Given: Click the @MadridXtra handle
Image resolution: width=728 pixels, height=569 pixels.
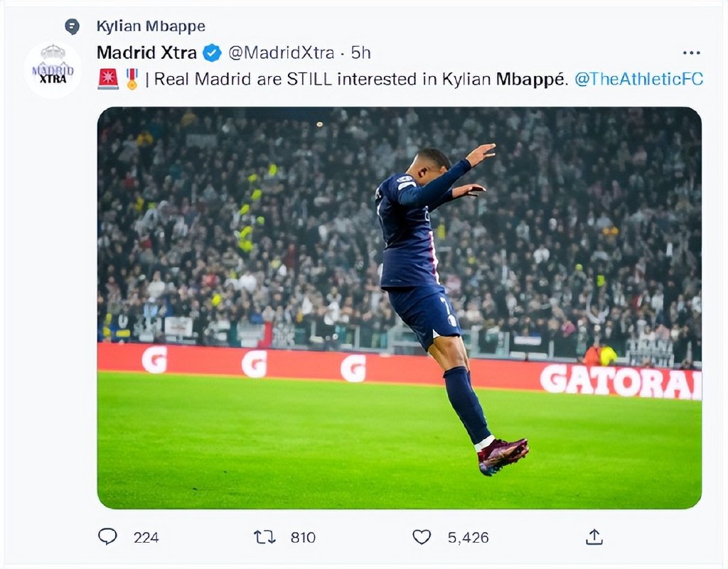Looking at the screenshot, I should coord(281,53).
